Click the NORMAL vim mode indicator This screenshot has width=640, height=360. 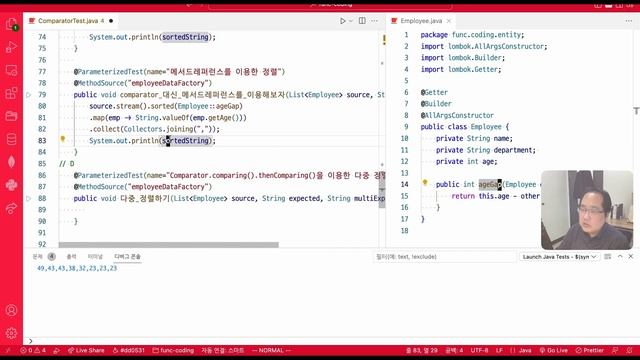271,350
